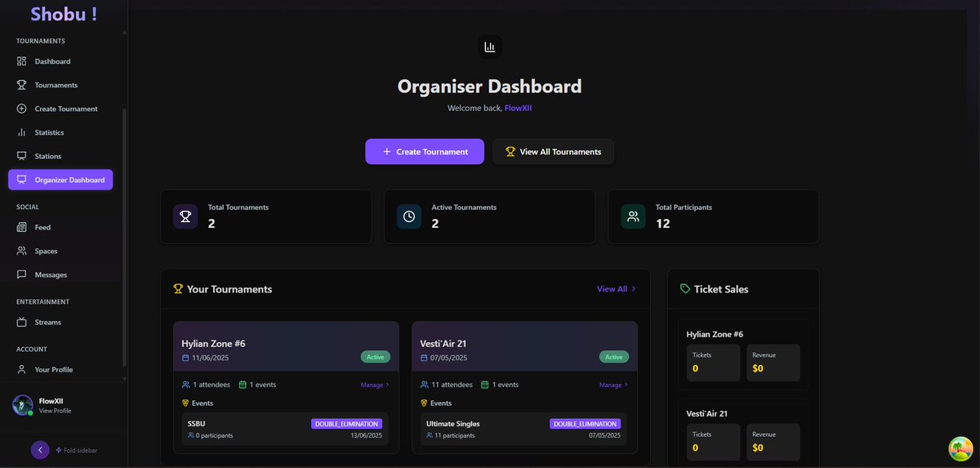
Task: Click the Ticket Sales tag icon
Action: [685, 288]
